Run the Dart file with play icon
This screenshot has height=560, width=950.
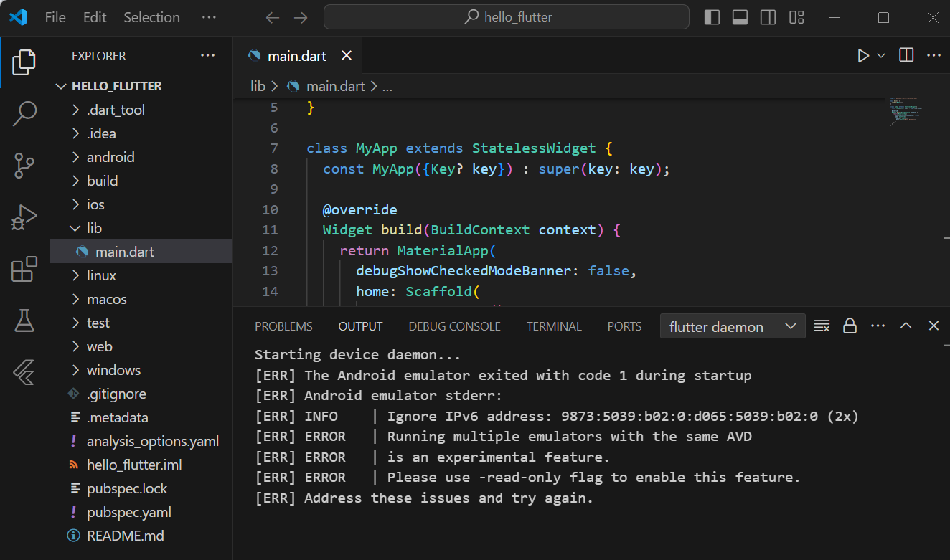click(x=863, y=56)
